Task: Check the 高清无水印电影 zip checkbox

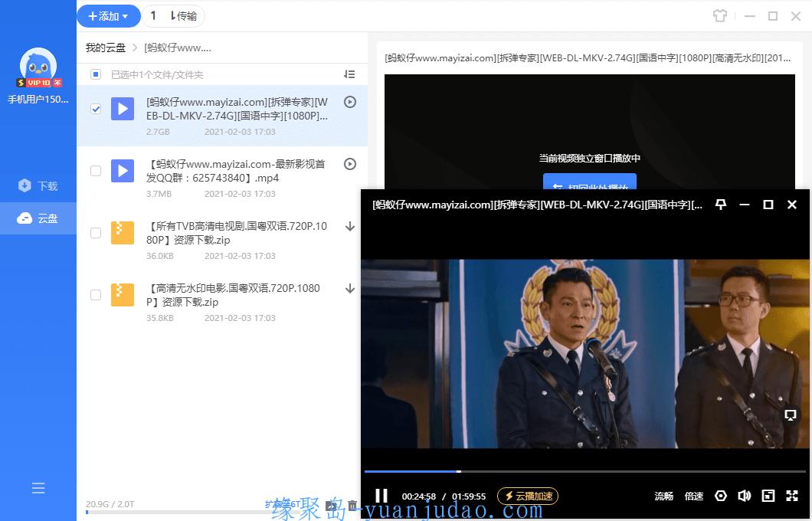Action: pos(96,295)
